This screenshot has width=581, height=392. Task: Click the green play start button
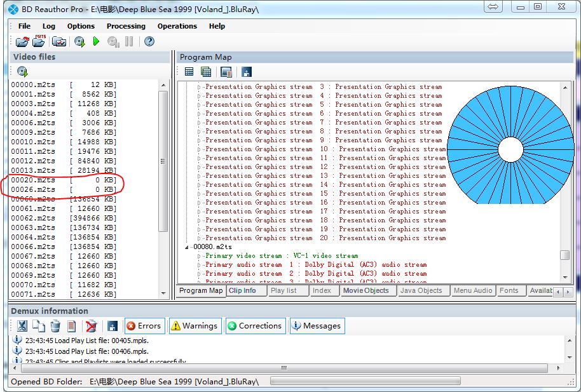pyautogui.click(x=96, y=41)
